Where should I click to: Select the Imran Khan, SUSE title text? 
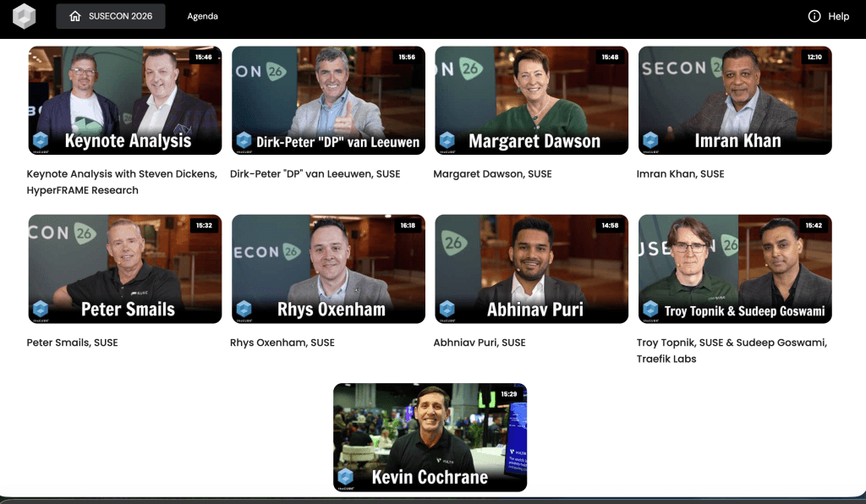click(680, 174)
